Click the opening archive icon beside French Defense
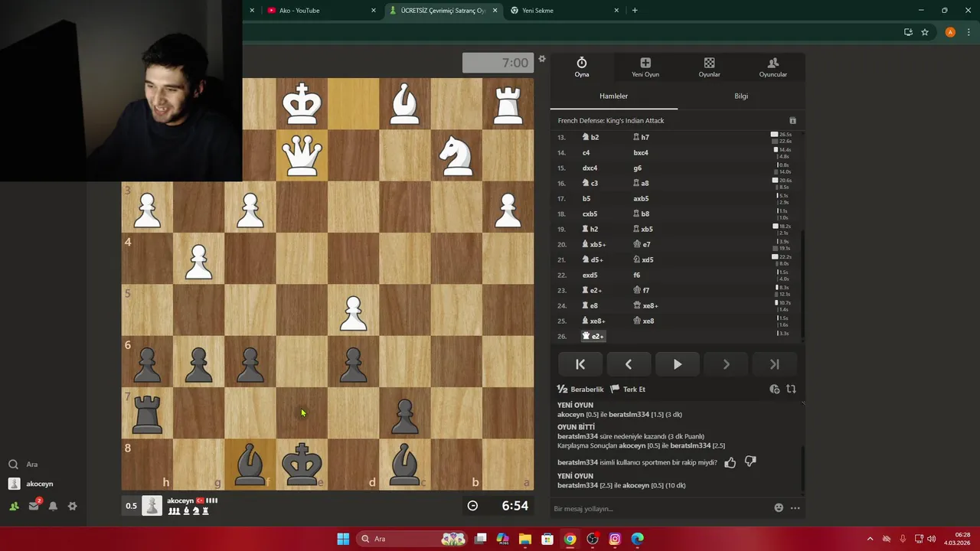Image resolution: width=980 pixels, height=551 pixels. click(792, 121)
